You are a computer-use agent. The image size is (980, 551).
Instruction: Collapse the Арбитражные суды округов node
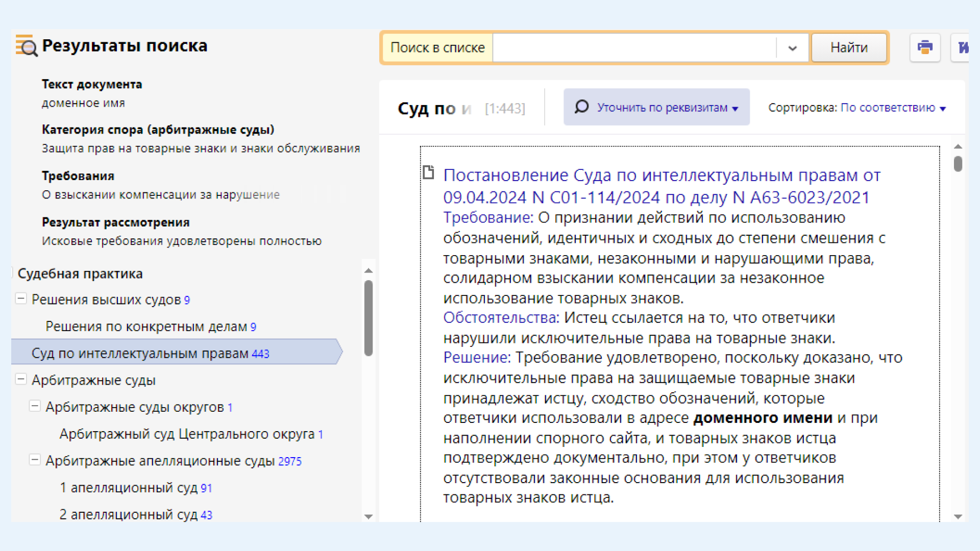35,406
